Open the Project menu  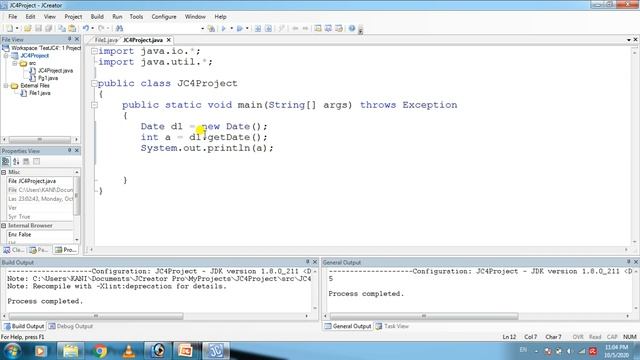tap(73, 17)
